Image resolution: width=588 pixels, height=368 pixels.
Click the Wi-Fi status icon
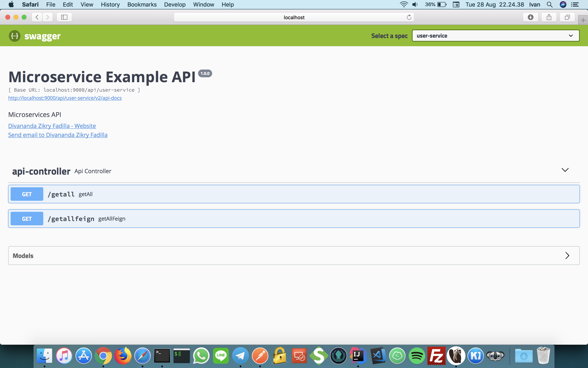click(404, 4)
